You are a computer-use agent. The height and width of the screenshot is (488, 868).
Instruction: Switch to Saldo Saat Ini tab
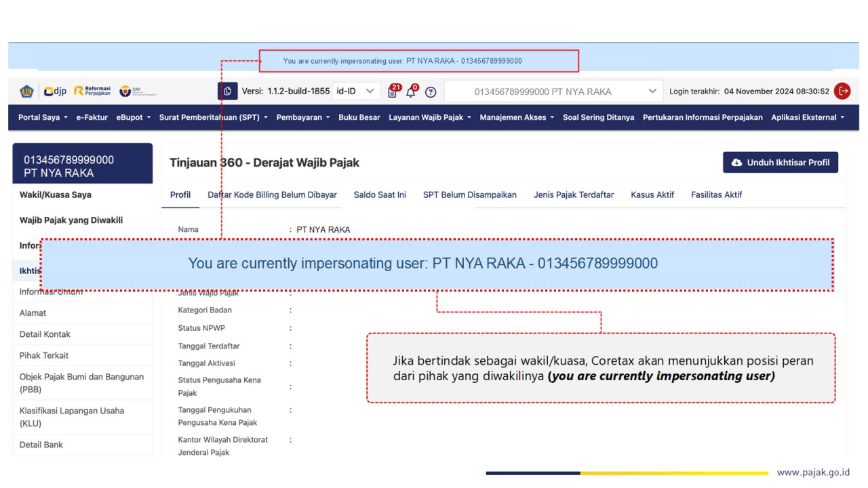(x=380, y=195)
